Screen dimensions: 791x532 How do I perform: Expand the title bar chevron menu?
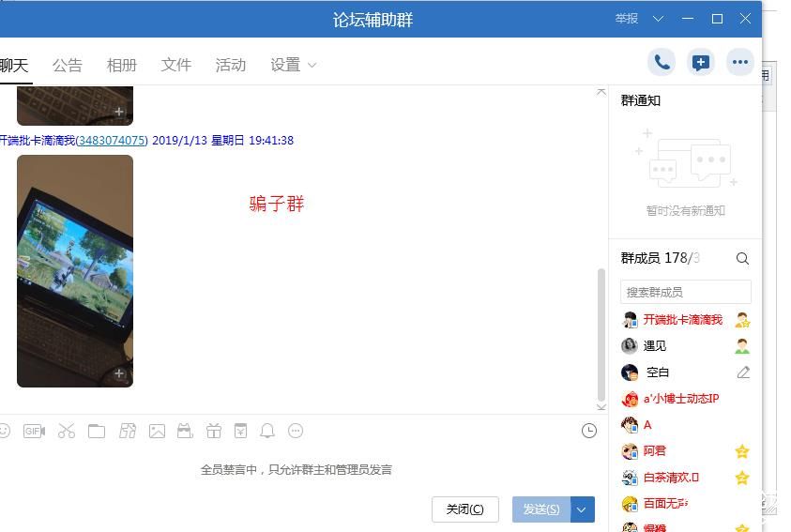tap(658, 19)
